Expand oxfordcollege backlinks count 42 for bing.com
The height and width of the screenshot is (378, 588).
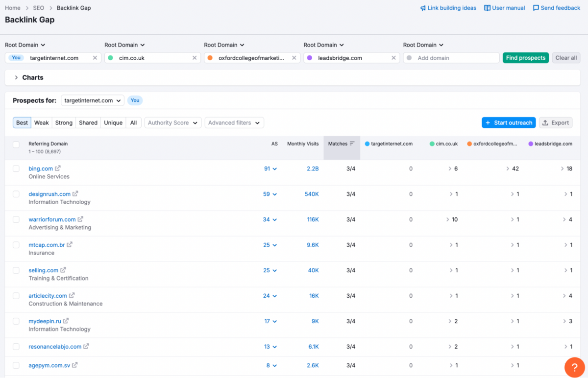pyautogui.click(x=513, y=168)
